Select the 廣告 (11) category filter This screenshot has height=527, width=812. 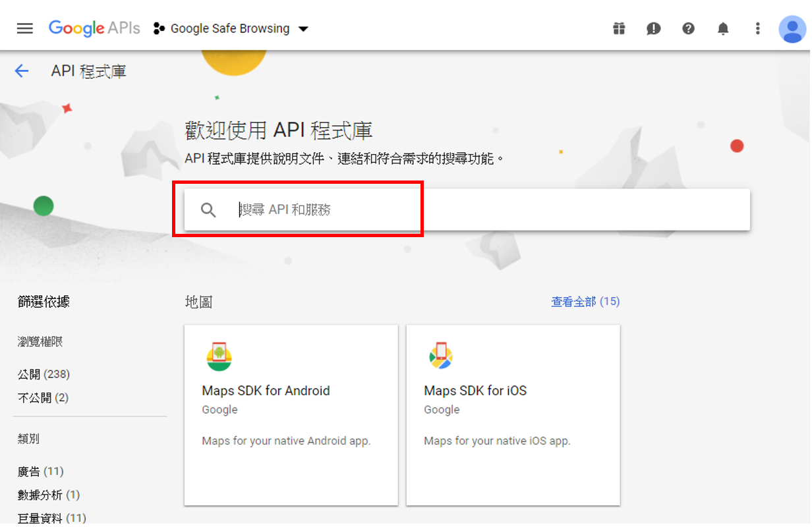tap(41, 471)
